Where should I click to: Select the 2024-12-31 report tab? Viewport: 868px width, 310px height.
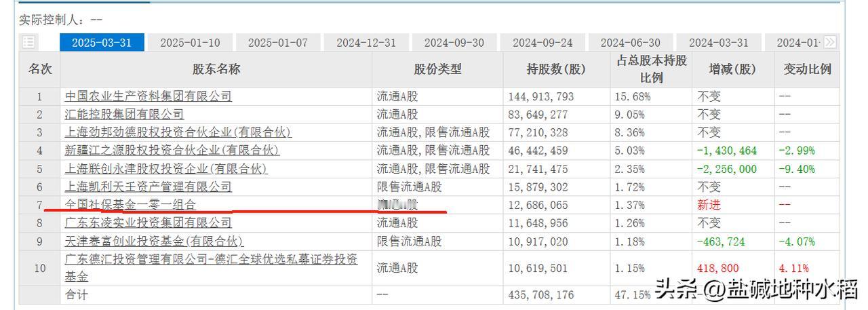pyautogui.click(x=366, y=42)
